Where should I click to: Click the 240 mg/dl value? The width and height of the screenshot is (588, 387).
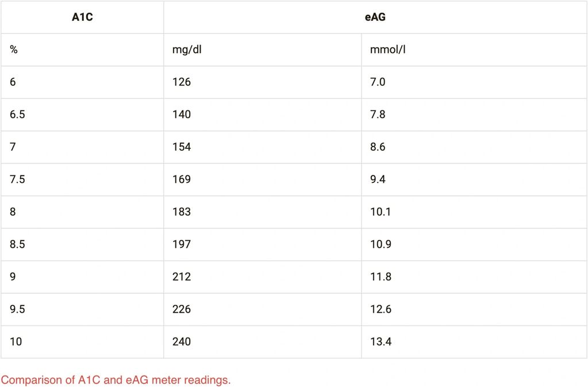tap(182, 342)
